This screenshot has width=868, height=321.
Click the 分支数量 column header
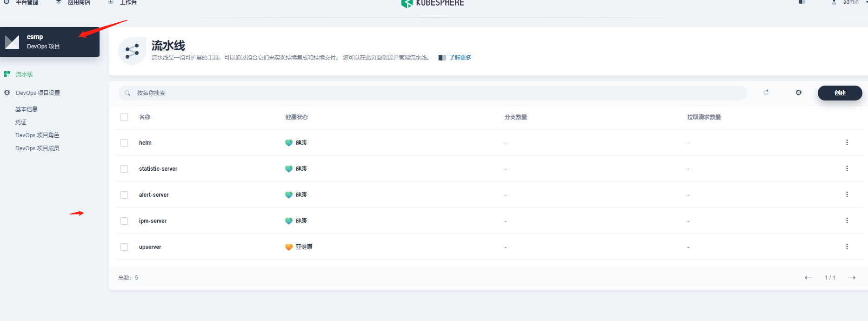[515, 117]
